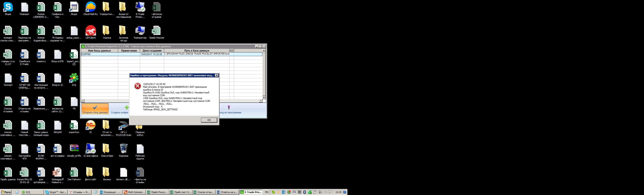This screenshot has width=644, height=195.
Task: Select the Ольга Юрк folder
Action: [x=107, y=151]
